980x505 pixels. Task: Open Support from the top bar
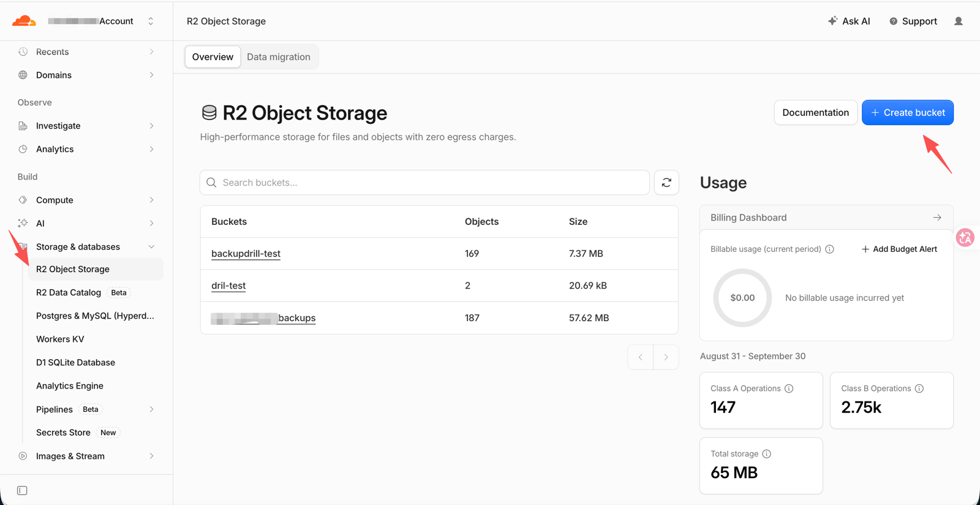[x=913, y=21]
